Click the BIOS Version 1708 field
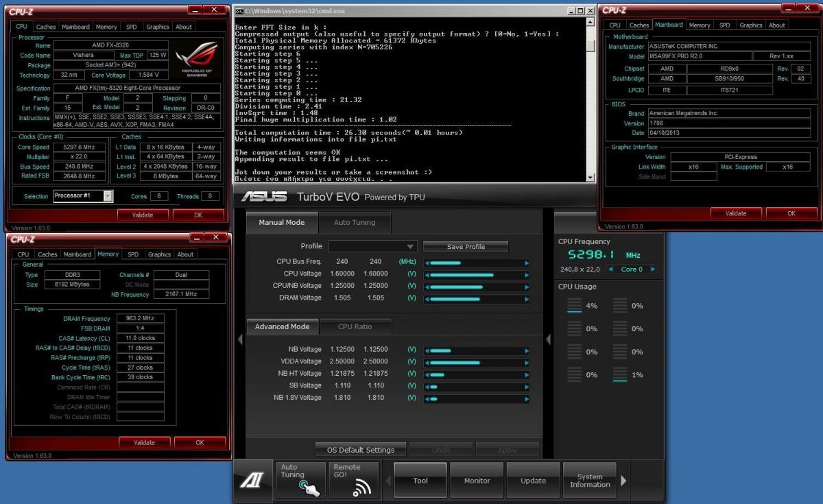 (728, 123)
